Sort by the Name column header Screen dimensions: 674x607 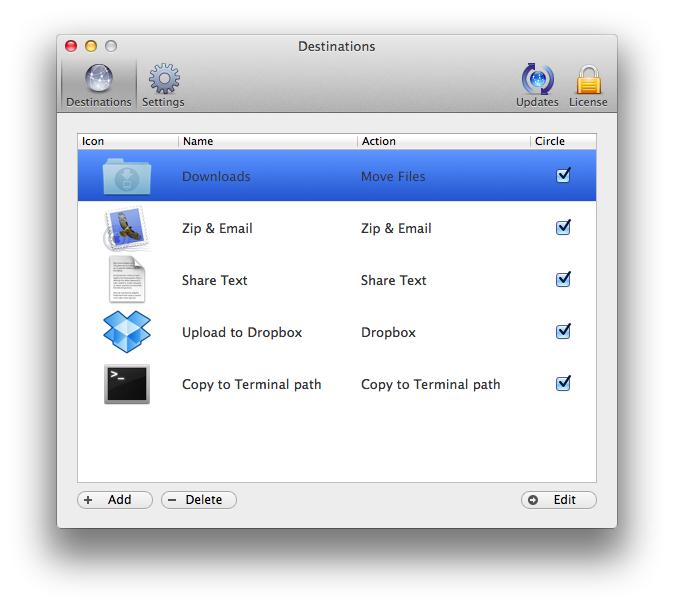pos(268,141)
